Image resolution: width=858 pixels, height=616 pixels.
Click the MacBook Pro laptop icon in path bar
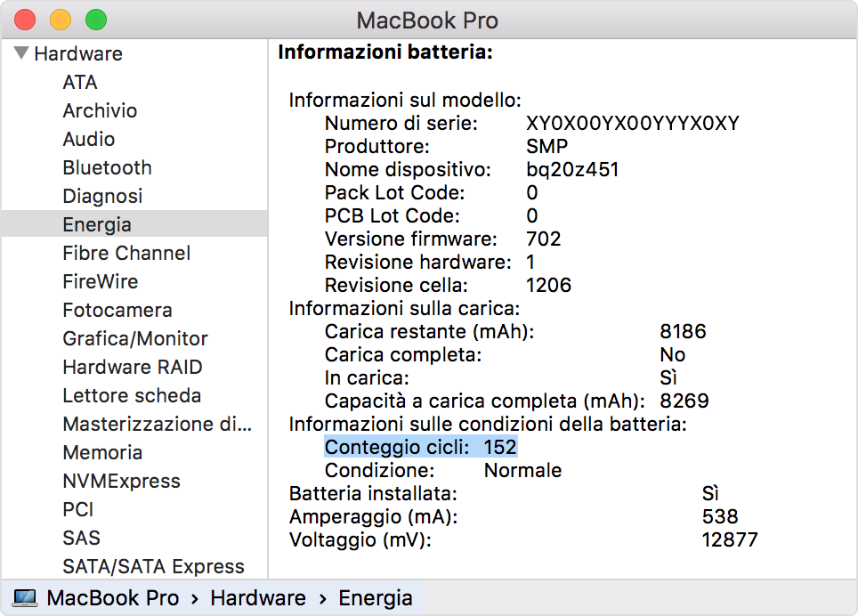[25, 598]
